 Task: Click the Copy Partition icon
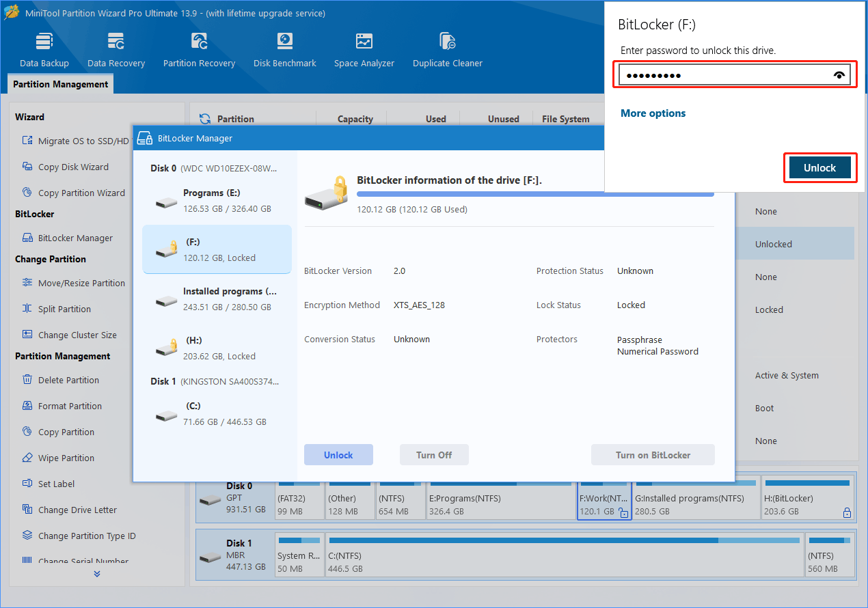[27, 432]
